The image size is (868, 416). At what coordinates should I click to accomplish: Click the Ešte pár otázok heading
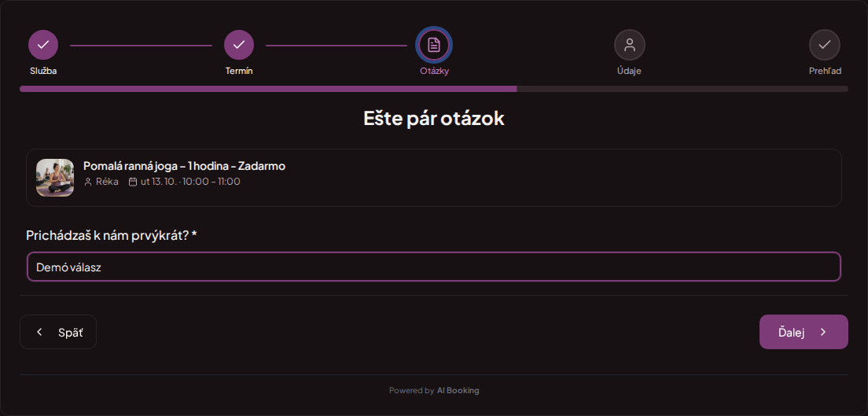point(434,119)
